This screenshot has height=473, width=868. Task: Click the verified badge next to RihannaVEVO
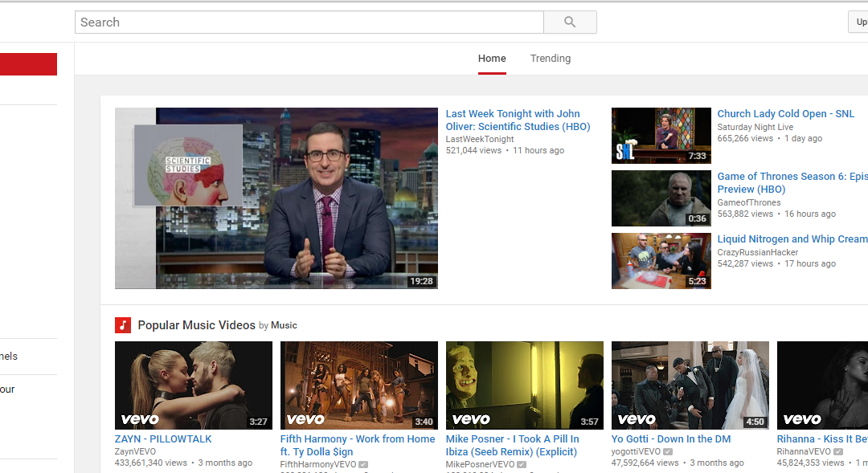[838, 451]
